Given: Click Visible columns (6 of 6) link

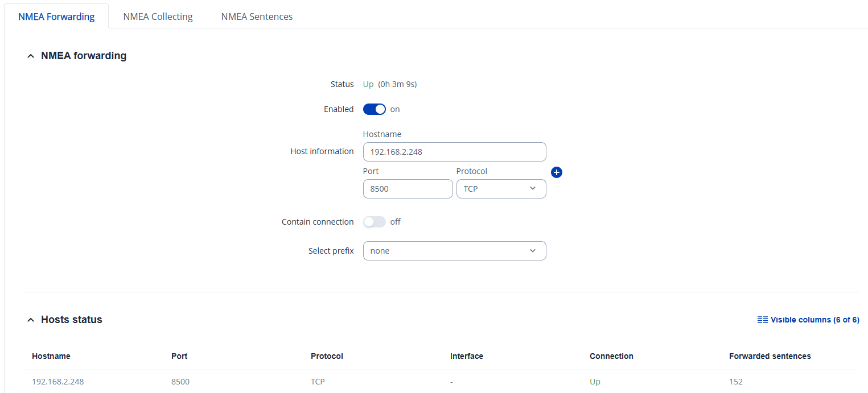Looking at the screenshot, I should pos(814,320).
